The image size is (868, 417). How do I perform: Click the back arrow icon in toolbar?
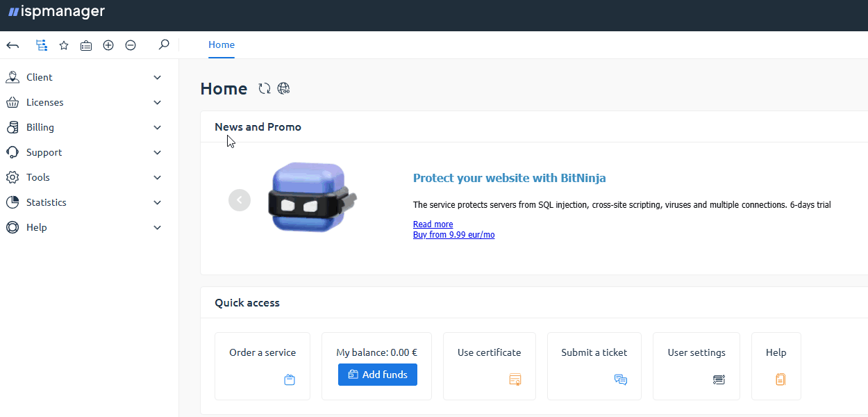12,45
